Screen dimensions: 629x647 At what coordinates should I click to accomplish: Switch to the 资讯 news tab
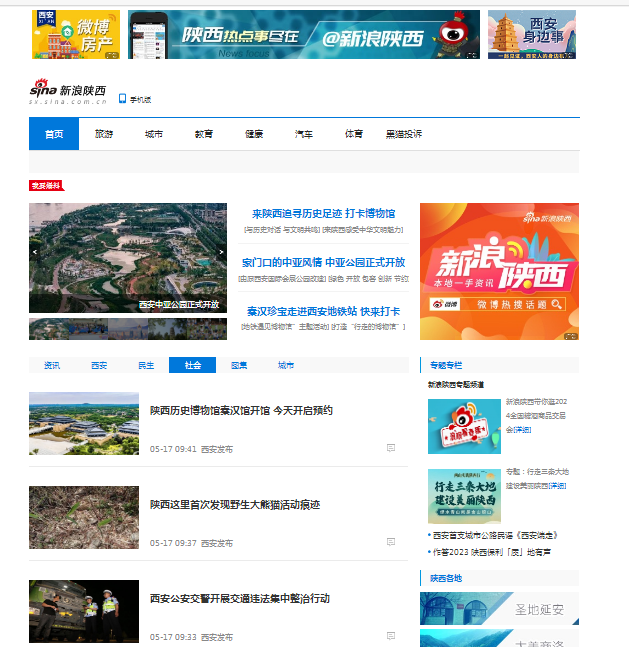(x=52, y=365)
